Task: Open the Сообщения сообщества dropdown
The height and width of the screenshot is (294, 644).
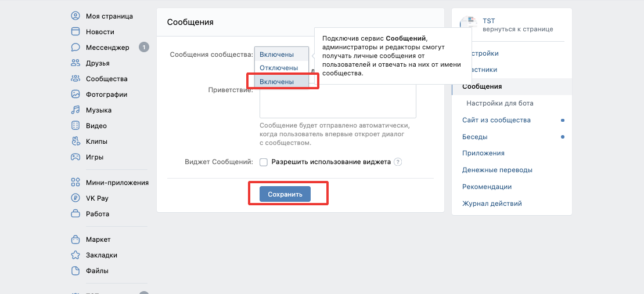Action: 282,55
